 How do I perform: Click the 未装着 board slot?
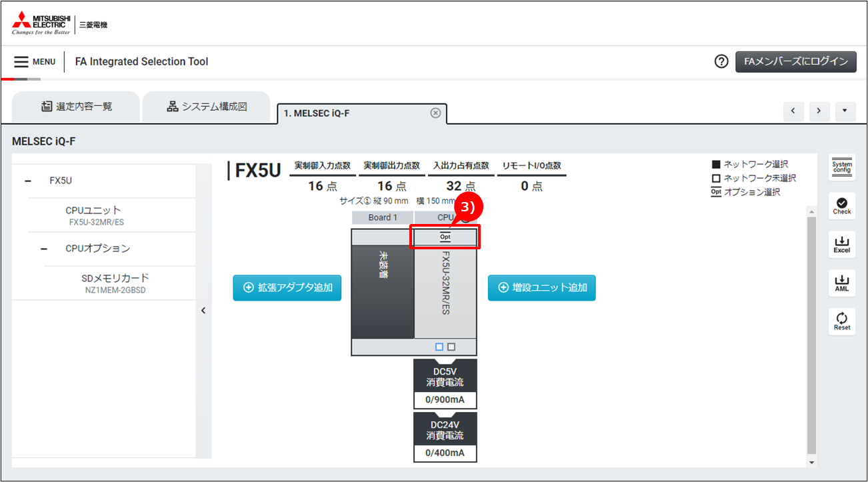pyautogui.click(x=383, y=292)
